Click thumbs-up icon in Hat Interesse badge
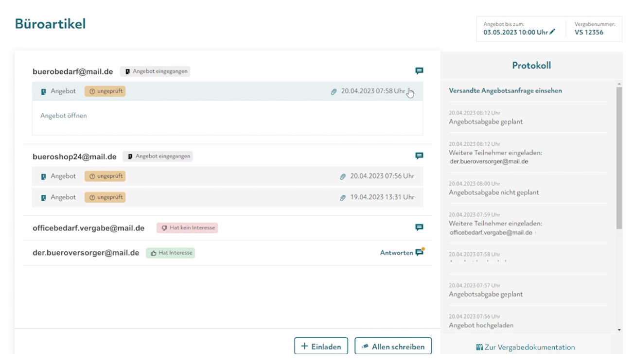The width and height of the screenshot is (634, 364). tap(154, 253)
